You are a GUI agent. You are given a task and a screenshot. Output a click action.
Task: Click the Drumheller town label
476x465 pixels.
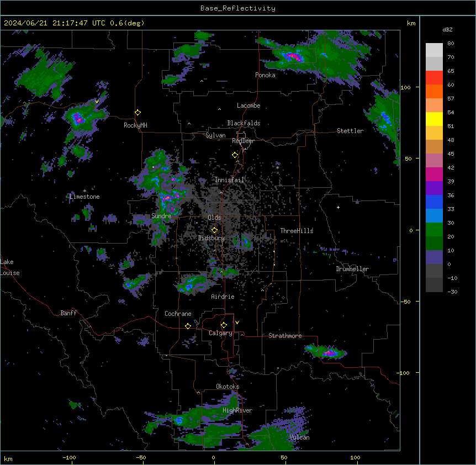pos(352,269)
